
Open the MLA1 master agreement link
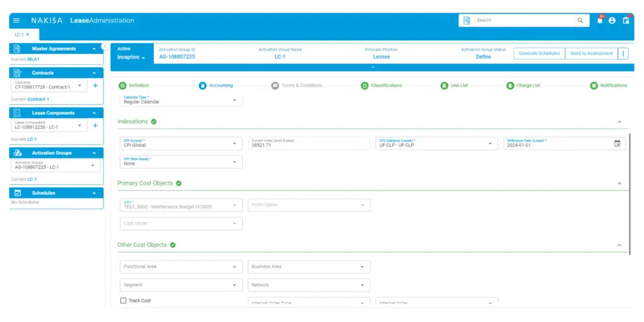[33, 59]
